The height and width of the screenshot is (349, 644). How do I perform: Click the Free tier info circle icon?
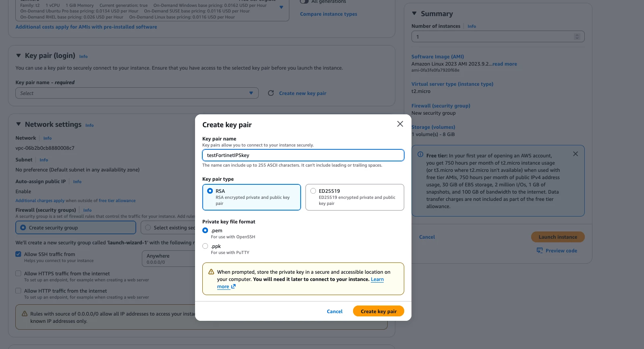[420, 155]
